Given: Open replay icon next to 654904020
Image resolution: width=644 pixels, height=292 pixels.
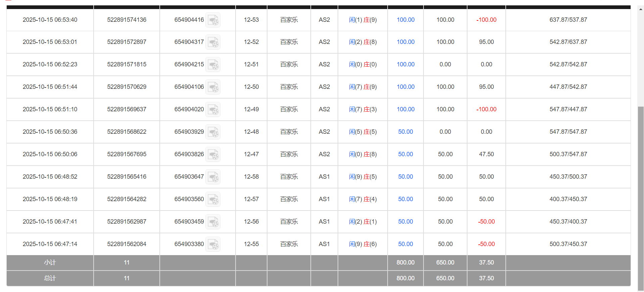Looking at the screenshot, I should click(213, 110).
